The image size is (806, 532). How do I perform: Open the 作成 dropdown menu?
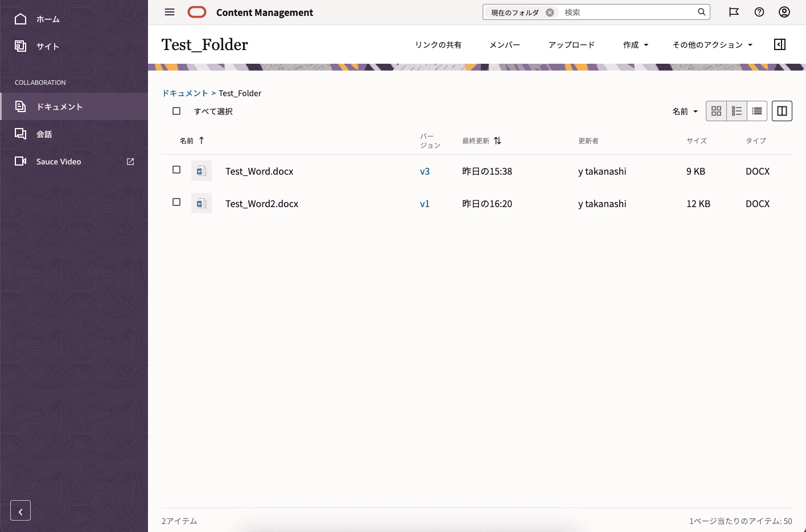pyautogui.click(x=635, y=44)
